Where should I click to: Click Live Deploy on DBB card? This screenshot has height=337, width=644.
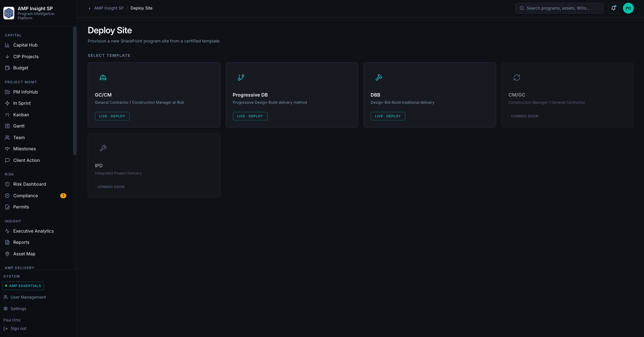click(388, 116)
